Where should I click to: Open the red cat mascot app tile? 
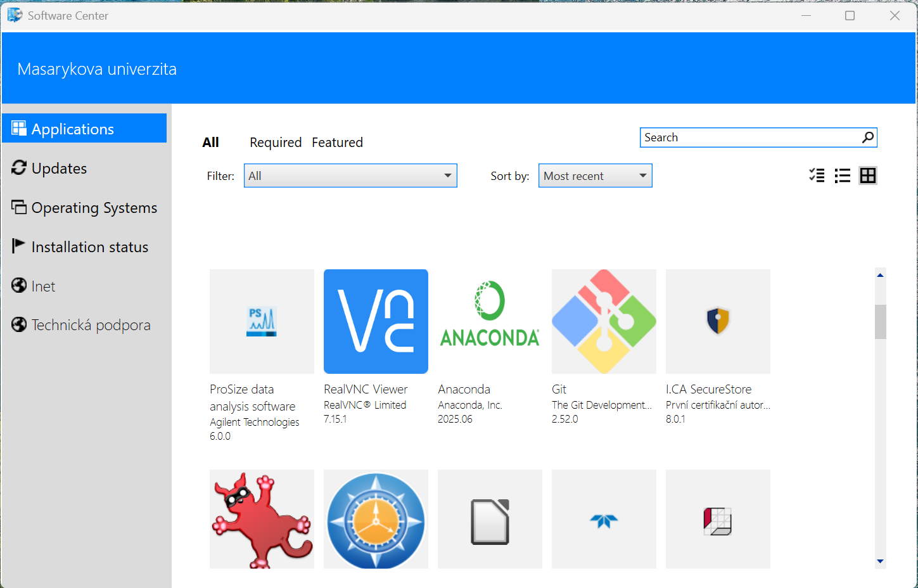pos(262,519)
